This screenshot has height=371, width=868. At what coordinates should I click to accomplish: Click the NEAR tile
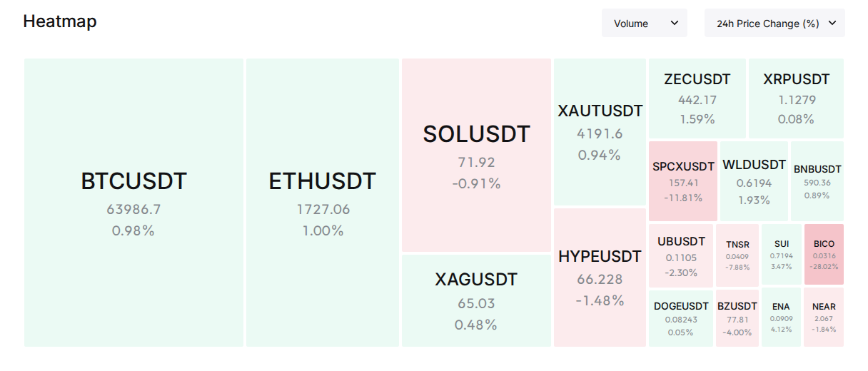point(824,317)
